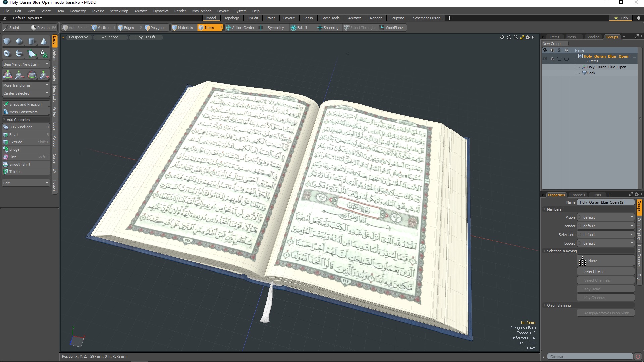Click the viewport maximize icon
This screenshot has width=644, height=362.
coord(522,37)
